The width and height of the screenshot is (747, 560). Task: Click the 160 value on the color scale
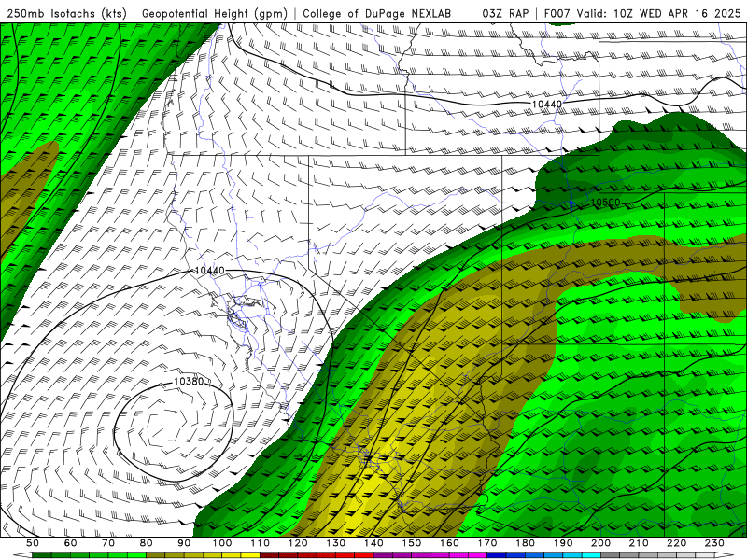[x=449, y=543]
